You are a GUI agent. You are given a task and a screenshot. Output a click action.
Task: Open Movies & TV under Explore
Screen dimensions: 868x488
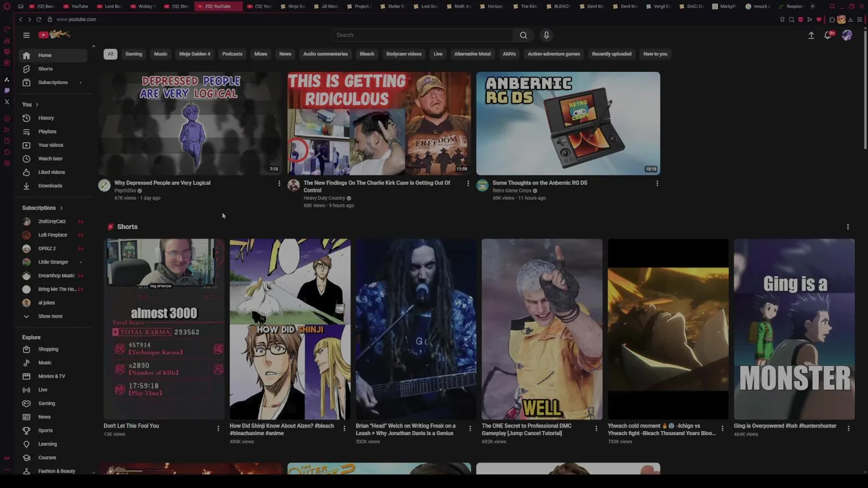pyautogui.click(x=53, y=377)
